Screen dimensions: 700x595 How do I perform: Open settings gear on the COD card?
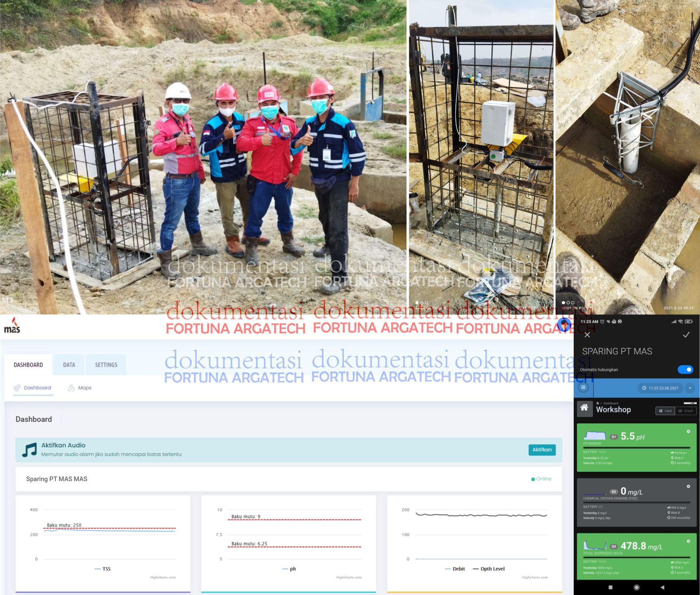tap(688, 486)
